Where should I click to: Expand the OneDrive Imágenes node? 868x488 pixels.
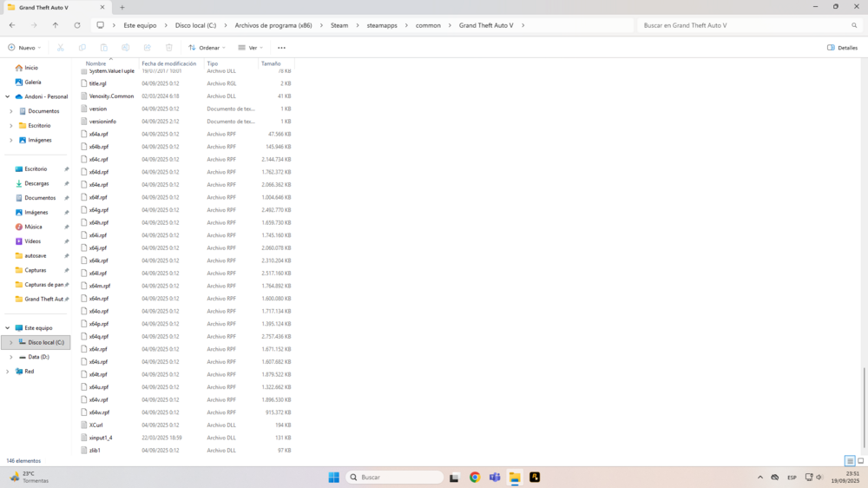click(x=11, y=140)
